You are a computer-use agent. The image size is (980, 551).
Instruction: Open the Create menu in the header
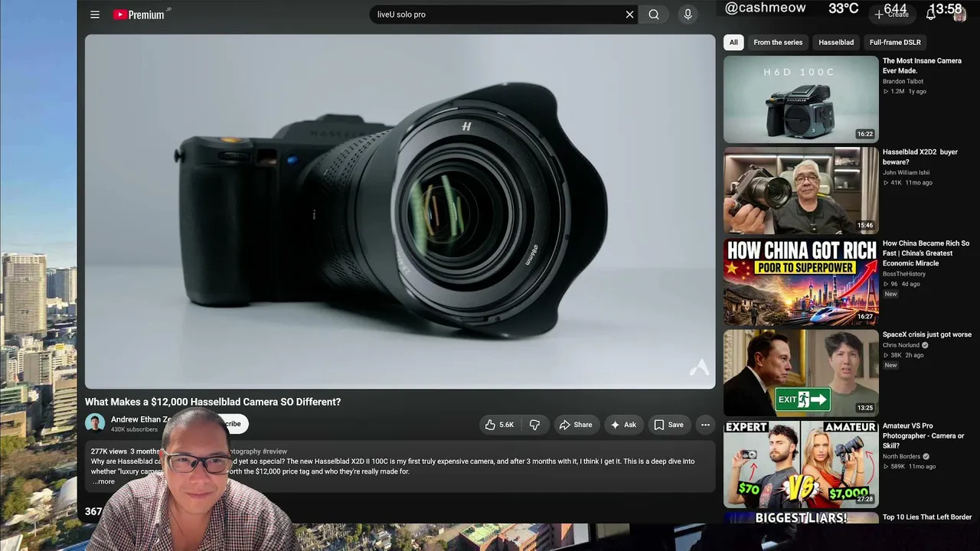tap(892, 15)
